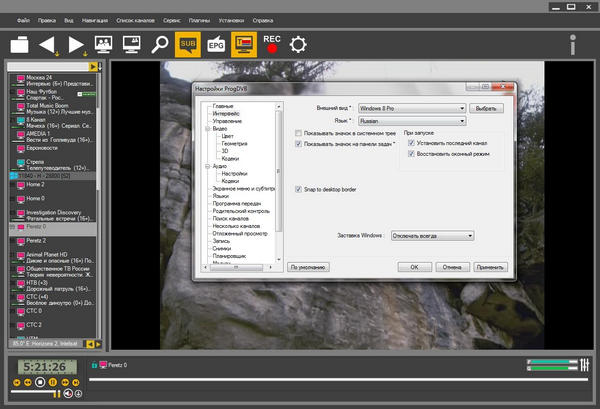The image size is (600, 409).
Task: Enable 'Показывать значок в системном трее' checkbox
Action: point(298,133)
